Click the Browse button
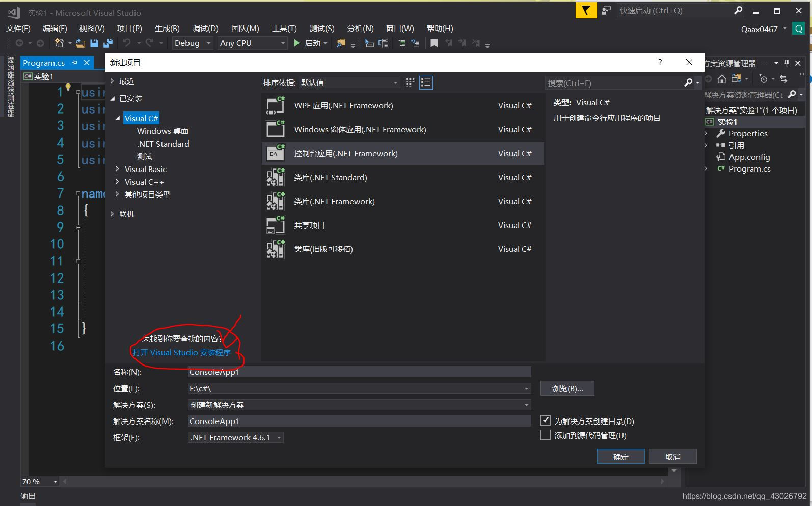This screenshot has width=812, height=506. point(567,388)
